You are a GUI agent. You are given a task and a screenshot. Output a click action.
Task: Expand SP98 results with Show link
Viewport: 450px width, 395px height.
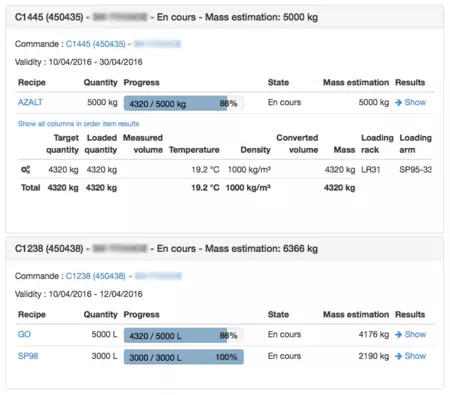415,356
